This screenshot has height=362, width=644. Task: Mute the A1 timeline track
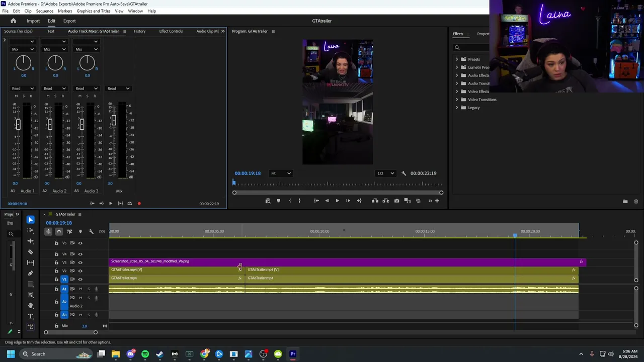[x=80, y=289]
